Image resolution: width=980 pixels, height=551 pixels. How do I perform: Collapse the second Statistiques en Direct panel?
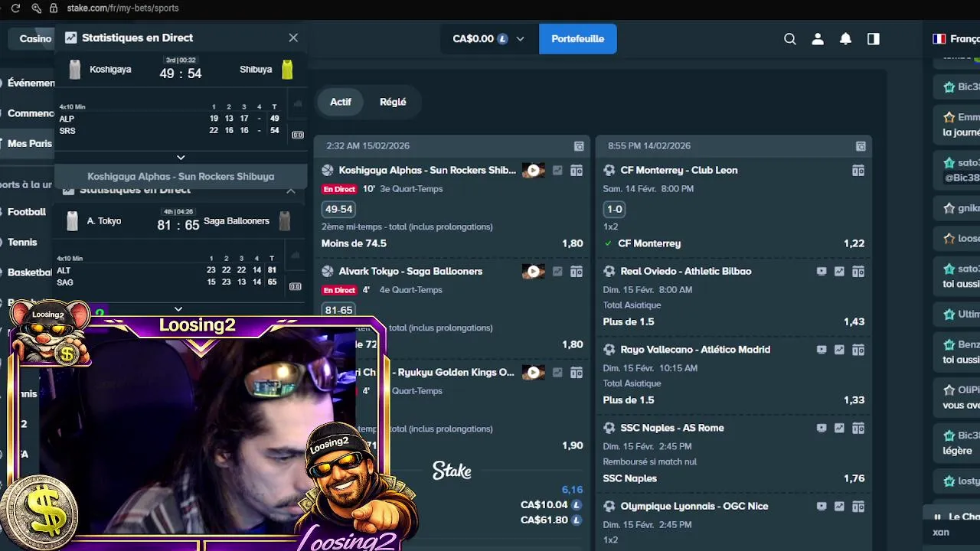coord(291,190)
